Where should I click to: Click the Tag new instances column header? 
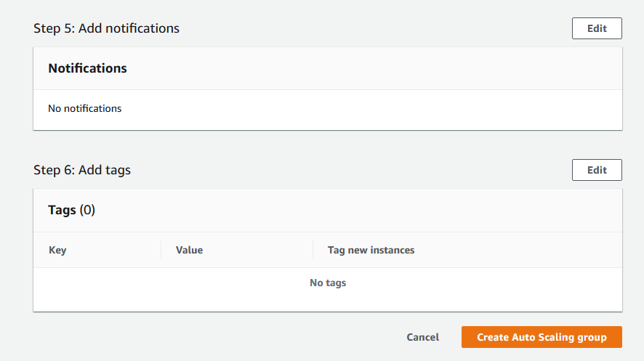tap(371, 250)
